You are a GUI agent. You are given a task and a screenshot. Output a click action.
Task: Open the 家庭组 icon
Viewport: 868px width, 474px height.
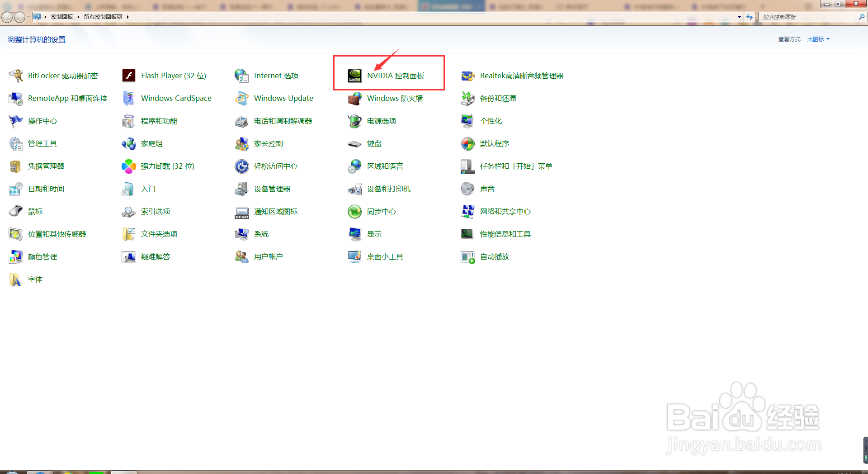129,143
